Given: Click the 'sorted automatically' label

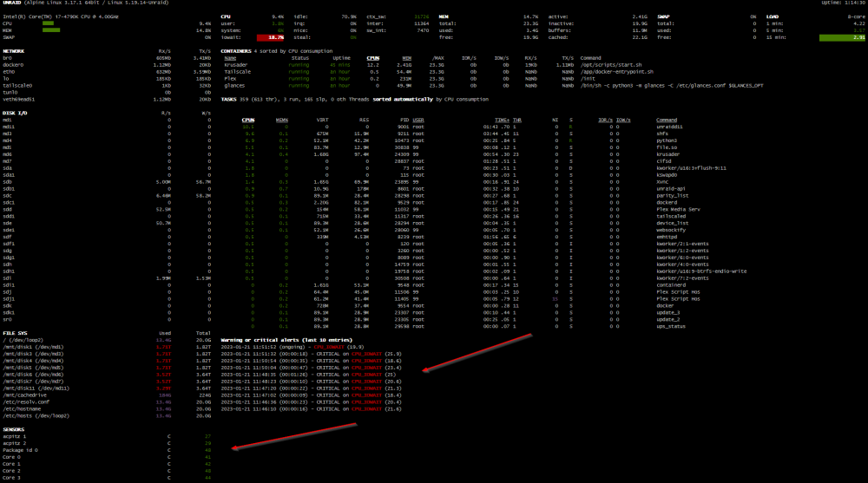Looking at the screenshot, I should point(403,100).
